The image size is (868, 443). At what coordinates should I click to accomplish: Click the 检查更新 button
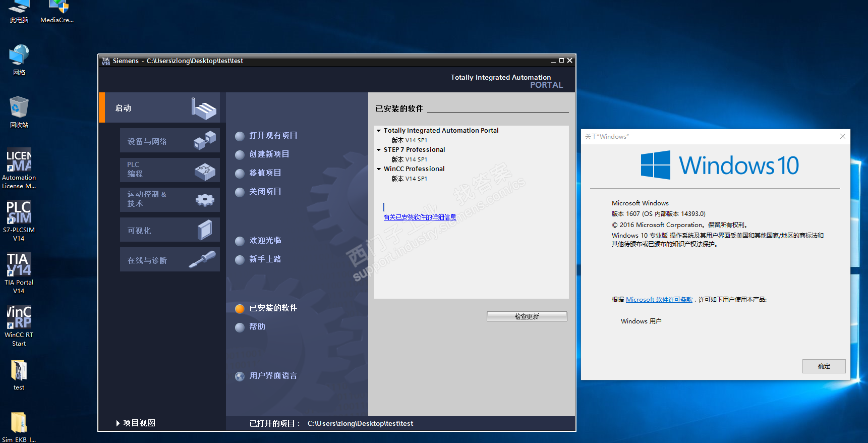tap(527, 316)
